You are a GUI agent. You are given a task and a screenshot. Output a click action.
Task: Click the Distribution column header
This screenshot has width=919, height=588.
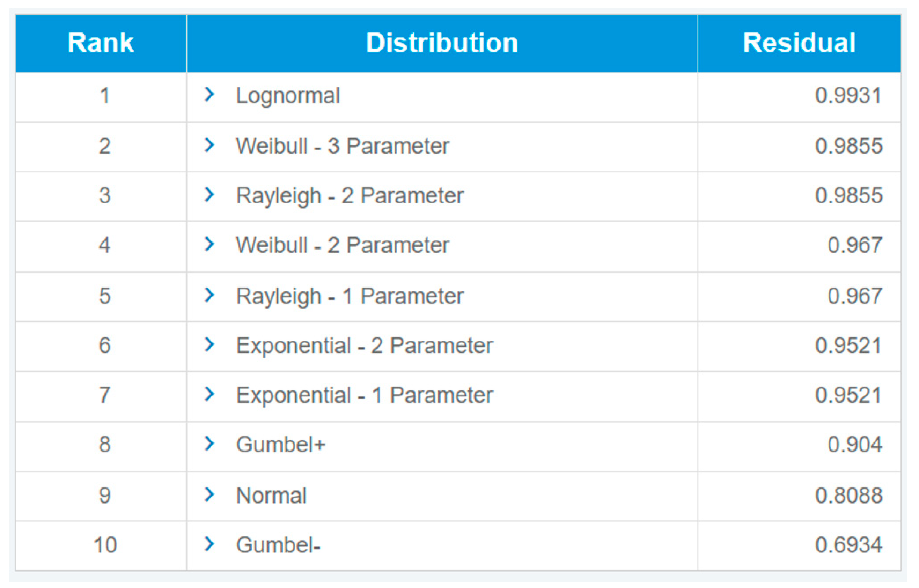(442, 43)
